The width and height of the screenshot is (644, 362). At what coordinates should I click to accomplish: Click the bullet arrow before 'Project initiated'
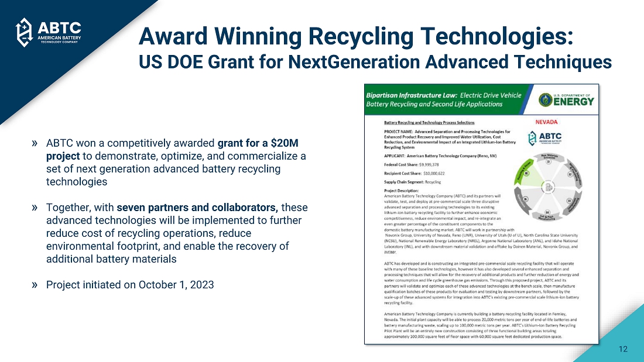coord(35,285)
